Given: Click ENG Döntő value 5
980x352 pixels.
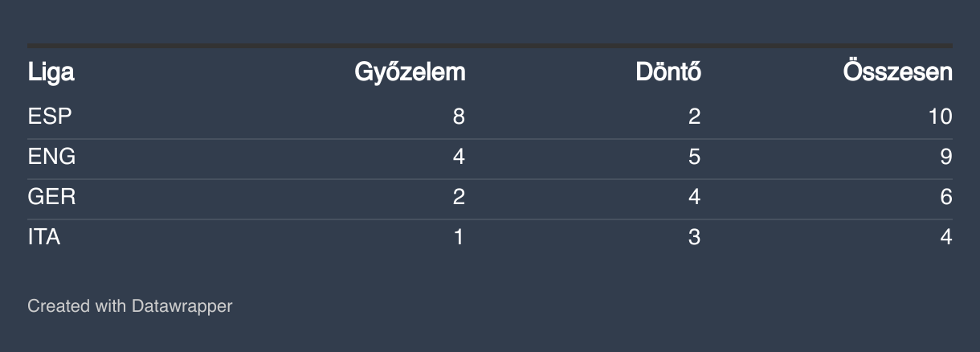Looking at the screenshot, I should (695, 157).
